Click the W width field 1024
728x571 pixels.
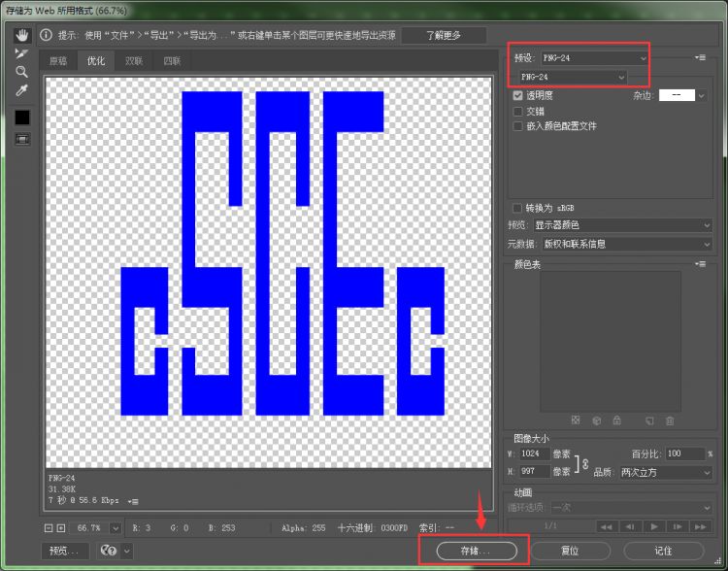coord(535,453)
